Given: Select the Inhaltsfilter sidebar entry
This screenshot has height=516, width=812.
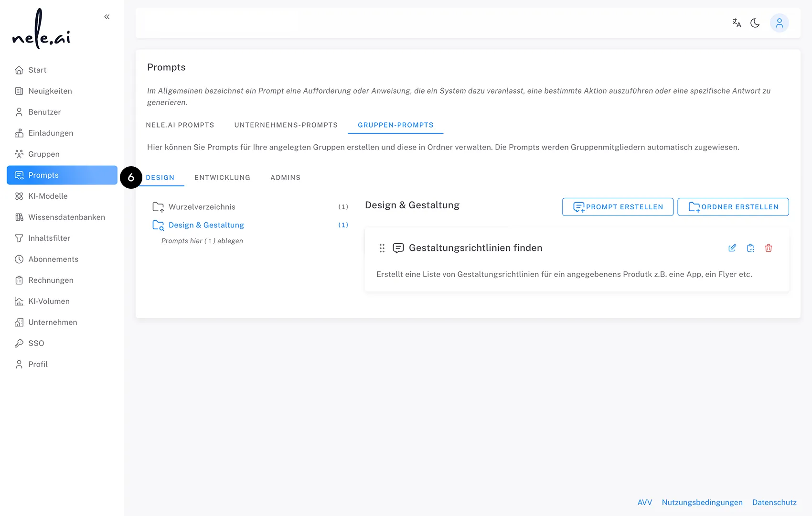Looking at the screenshot, I should click(48, 238).
